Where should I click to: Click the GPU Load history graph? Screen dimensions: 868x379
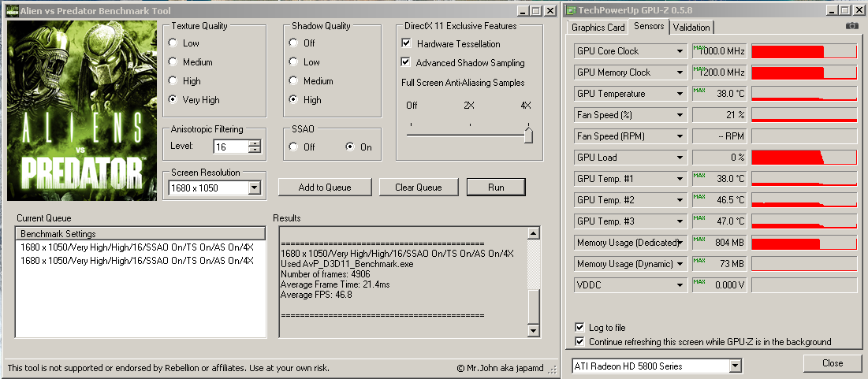(805, 158)
